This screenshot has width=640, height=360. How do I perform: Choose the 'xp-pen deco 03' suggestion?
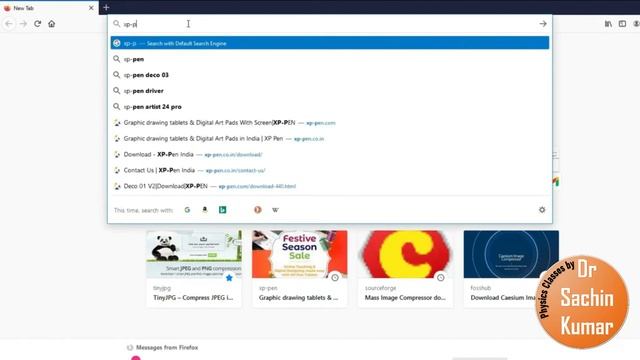[x=330, y=75]
